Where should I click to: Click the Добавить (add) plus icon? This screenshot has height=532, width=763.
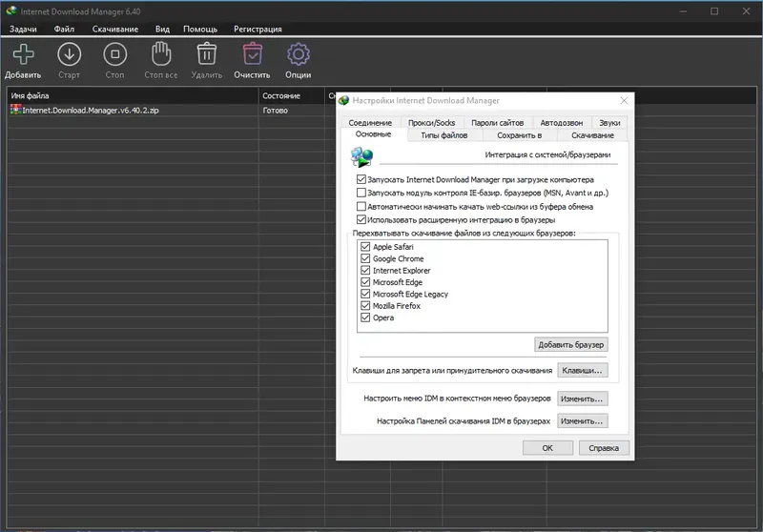[23, 54]
